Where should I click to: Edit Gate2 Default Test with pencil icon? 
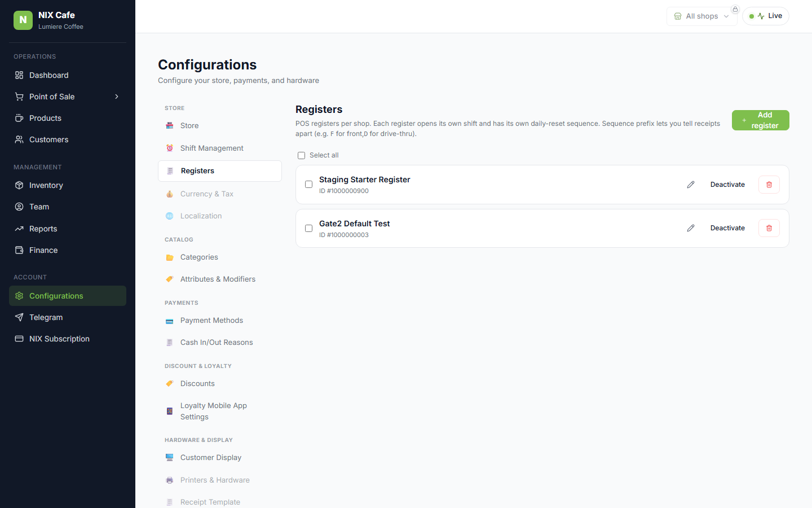coord(691,228)
